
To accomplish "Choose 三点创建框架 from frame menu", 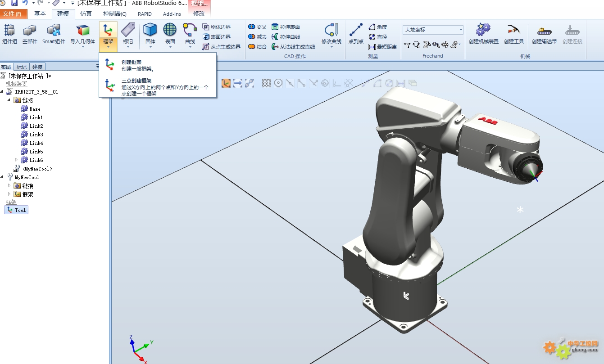I will (x=158, y=87).
